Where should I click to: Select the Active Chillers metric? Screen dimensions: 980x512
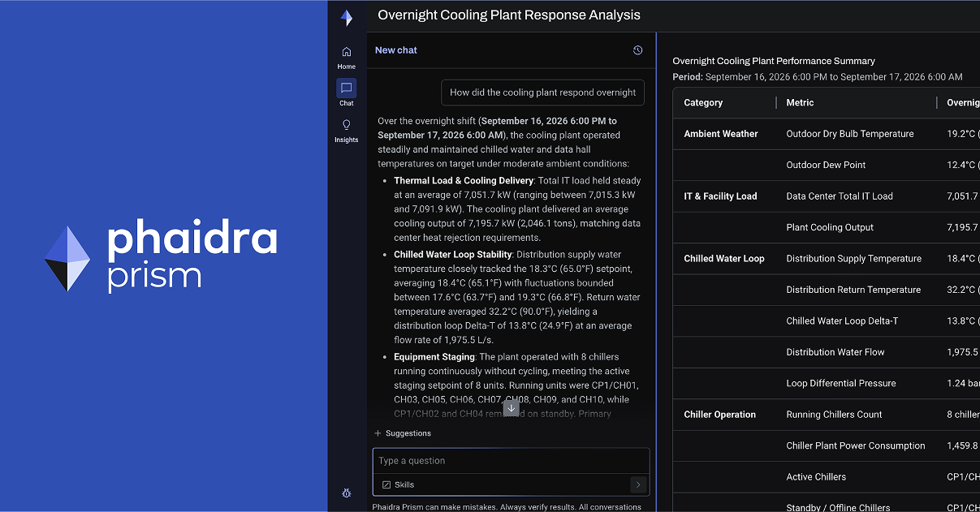pos(816,477)
